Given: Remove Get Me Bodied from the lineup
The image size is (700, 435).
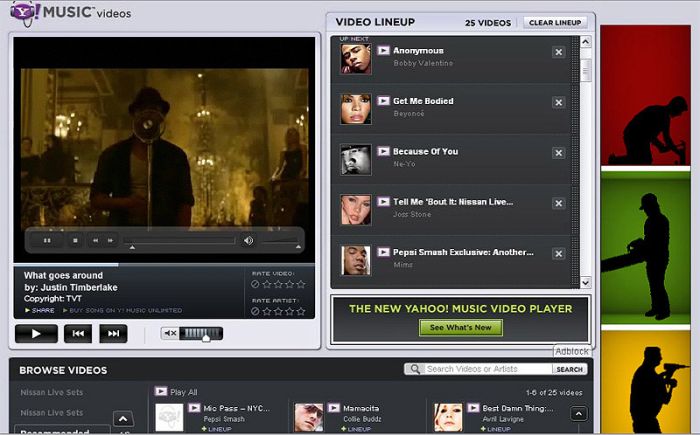Looking at the screenshot, I should [x=558, y=103].
